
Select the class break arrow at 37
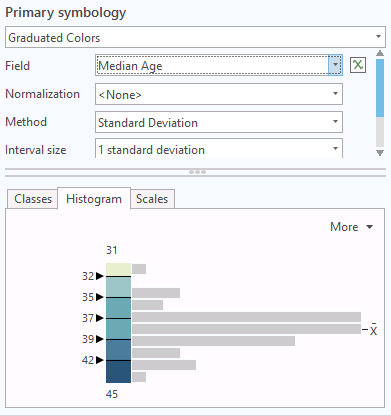(100, 318)
